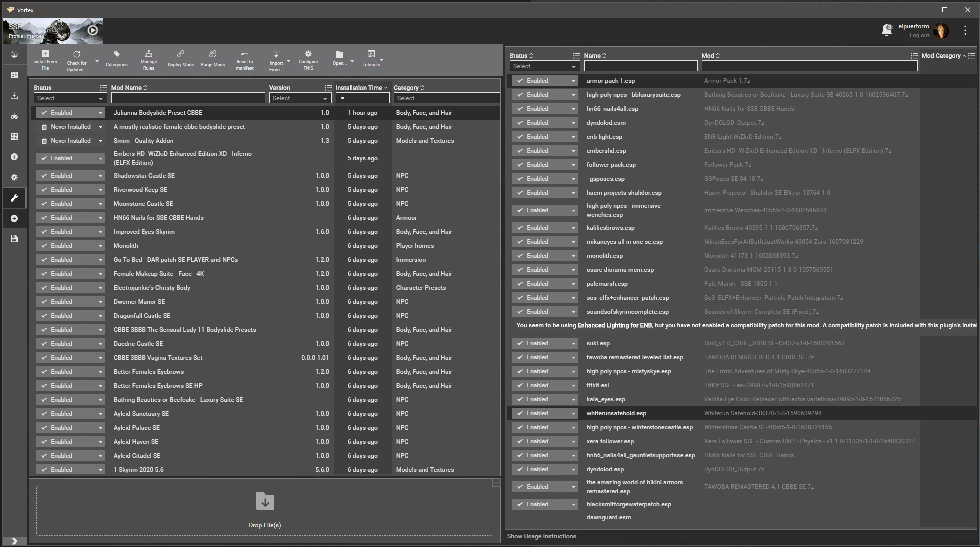Viewport: 980px width, 547px height.
Task: Sort mods by Category column header
Action: coord(409,88)
